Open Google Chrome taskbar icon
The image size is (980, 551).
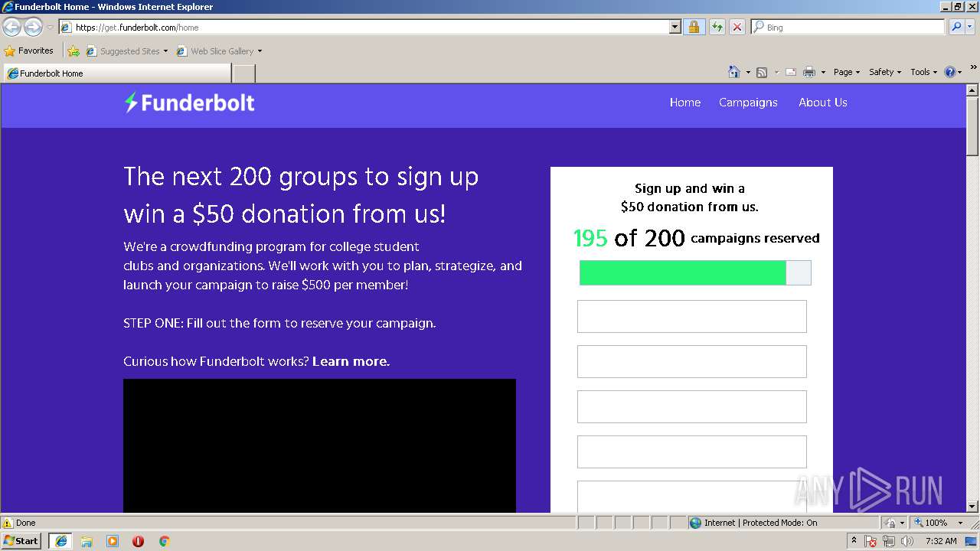(x=164, y=541)
